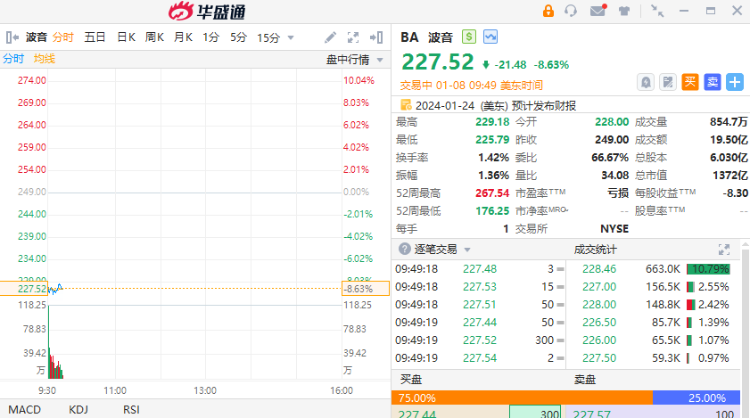Click the earnings calendar icon
The width and height of the screenshot is (750, 418).
click(x=406, y=105)
